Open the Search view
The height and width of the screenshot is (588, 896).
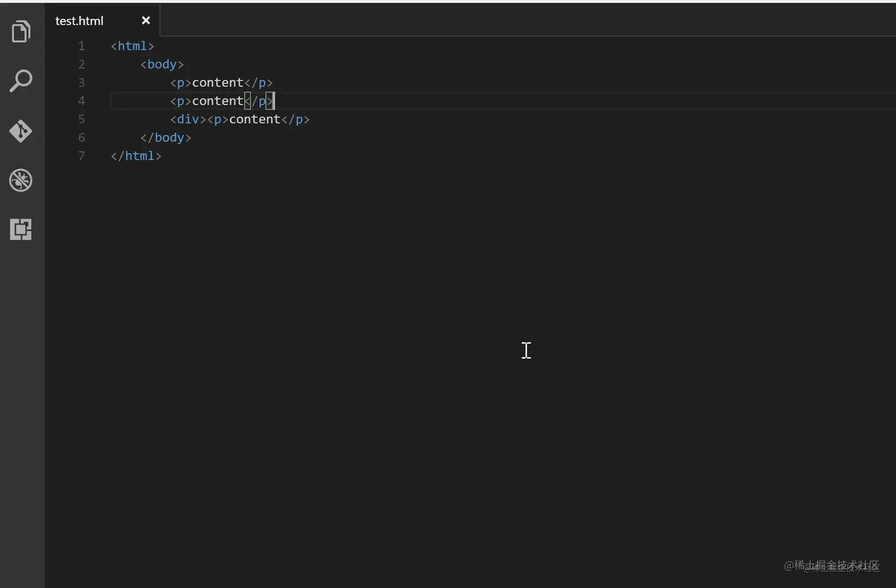coord(21,81)
